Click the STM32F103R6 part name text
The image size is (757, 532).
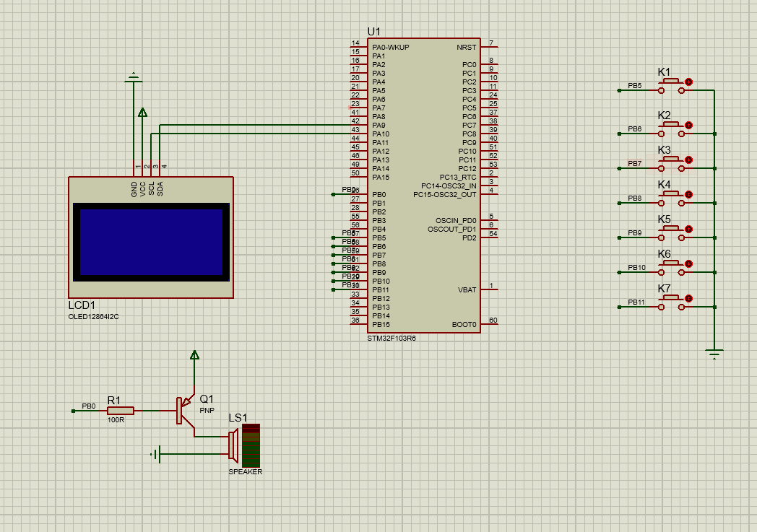tap(392, 338)
